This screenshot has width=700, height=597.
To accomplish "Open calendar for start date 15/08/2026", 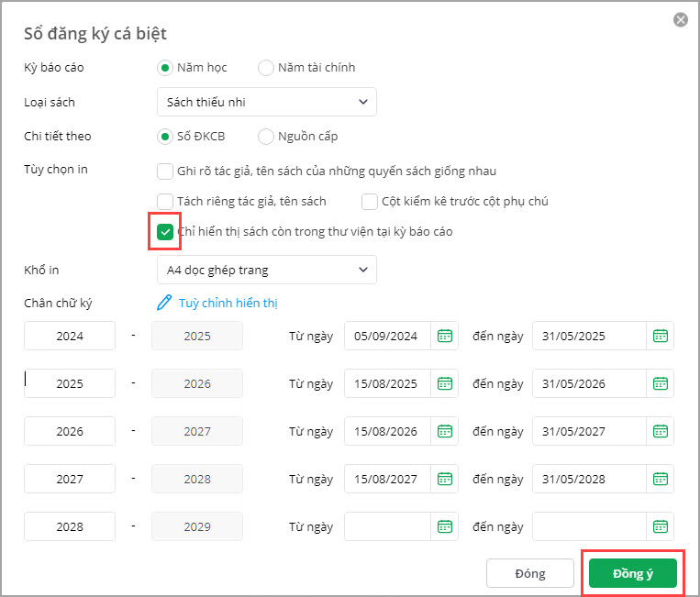I will pyautogui.click(x=445, y=431).
